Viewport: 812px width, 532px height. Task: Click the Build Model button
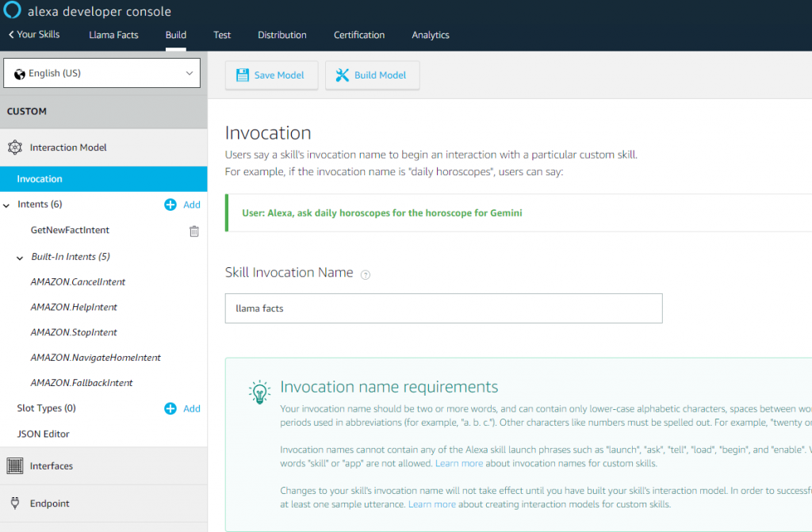point(373,75)
